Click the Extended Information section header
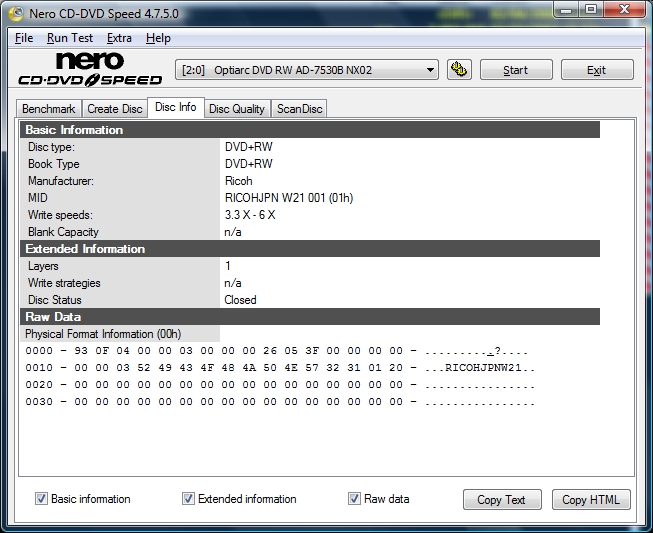 (x=310, y=249)
